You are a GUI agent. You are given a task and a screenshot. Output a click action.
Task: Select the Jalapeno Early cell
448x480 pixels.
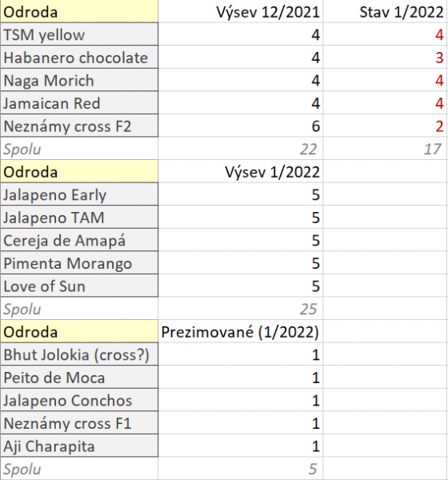[x=79, y=194]
